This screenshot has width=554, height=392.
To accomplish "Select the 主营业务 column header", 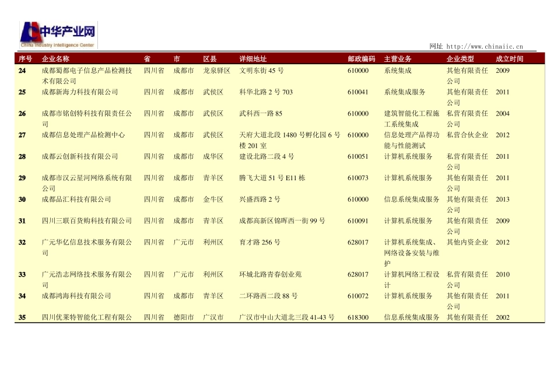I will point(398,59).
